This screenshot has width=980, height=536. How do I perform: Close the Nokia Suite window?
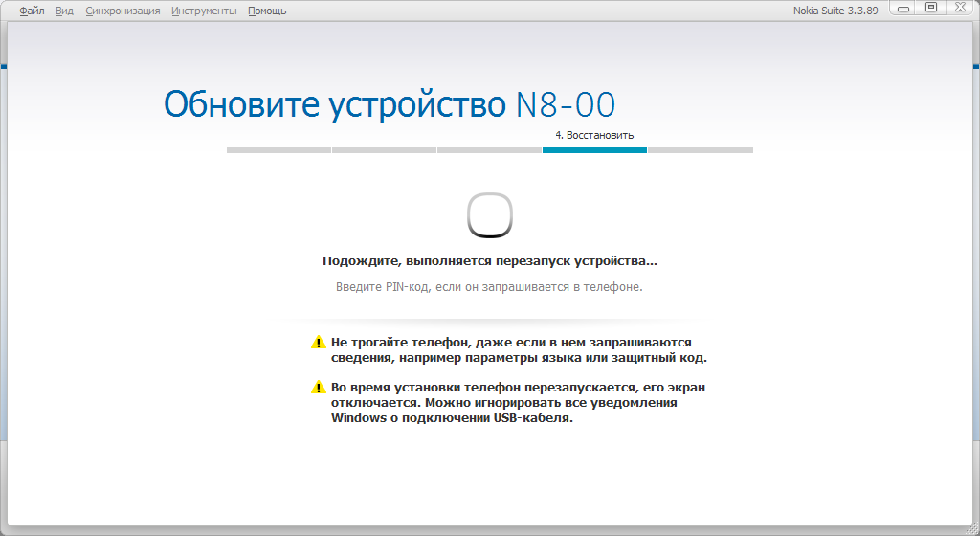tap(960, 8)
